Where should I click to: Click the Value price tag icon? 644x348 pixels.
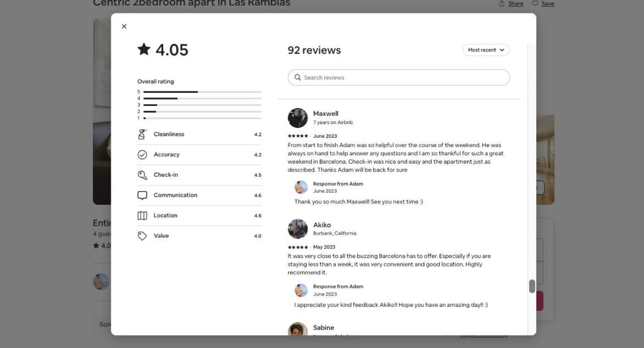(x=142, y=236)
